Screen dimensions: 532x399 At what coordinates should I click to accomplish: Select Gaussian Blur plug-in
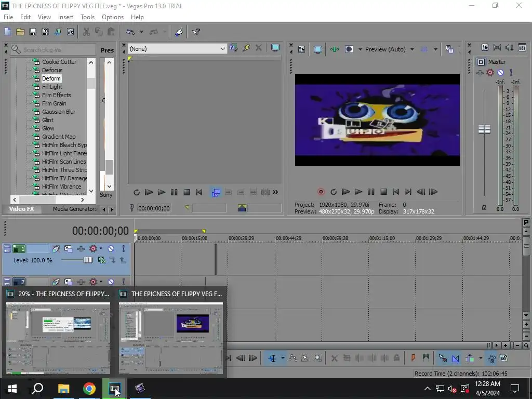[59, 112]
